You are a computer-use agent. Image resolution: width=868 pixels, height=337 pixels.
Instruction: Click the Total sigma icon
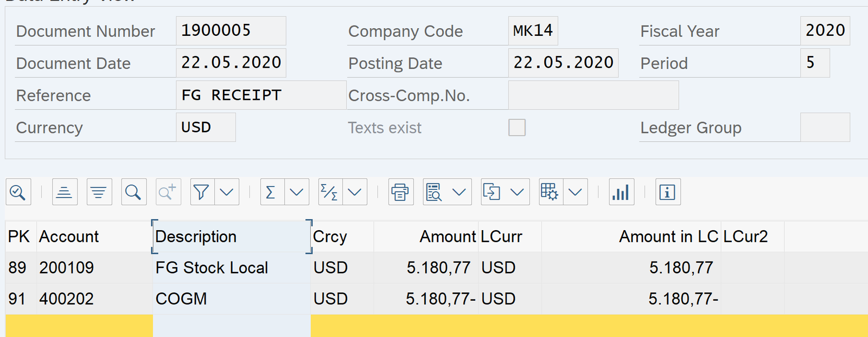(x=271, y=192)
